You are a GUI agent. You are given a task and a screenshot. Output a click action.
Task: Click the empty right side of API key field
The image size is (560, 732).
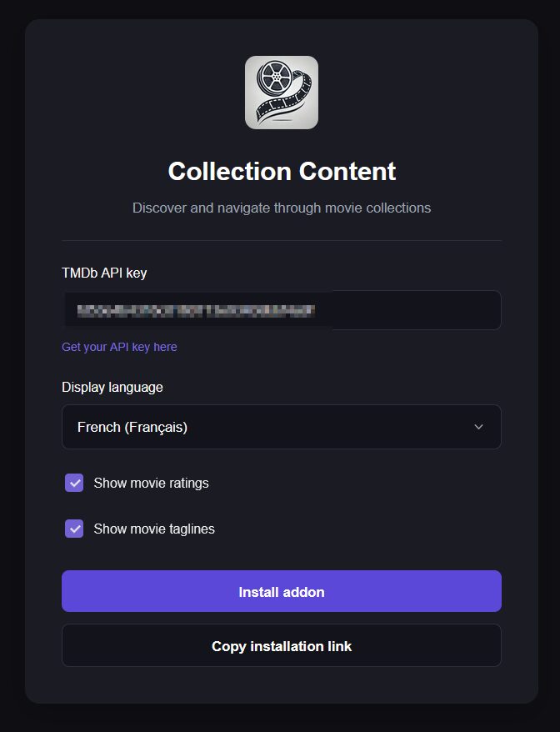point(417,310)
